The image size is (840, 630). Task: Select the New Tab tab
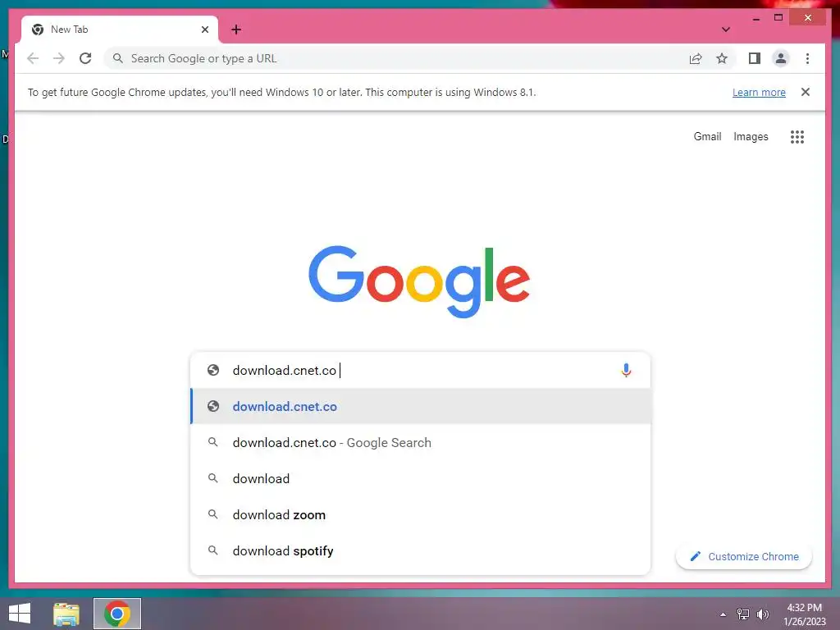(120, 30)
